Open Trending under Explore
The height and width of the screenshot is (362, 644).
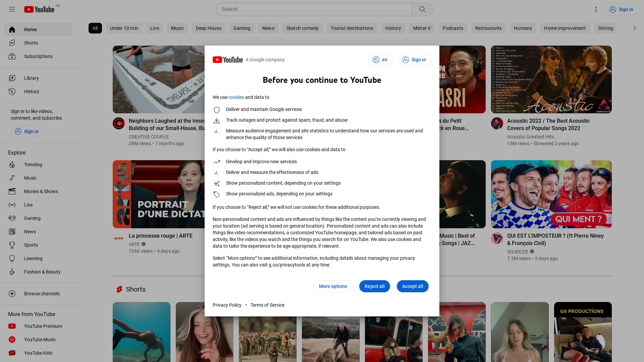(x=38, y=165)
